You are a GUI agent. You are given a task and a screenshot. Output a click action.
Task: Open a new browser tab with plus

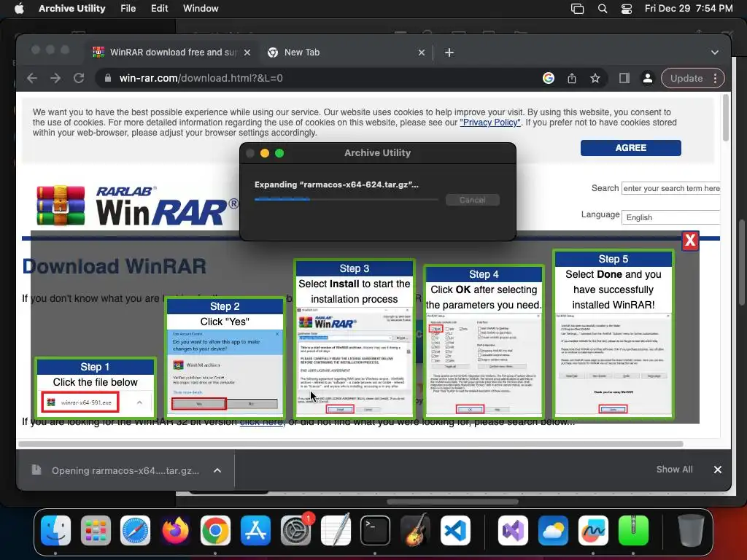[449, 52]
